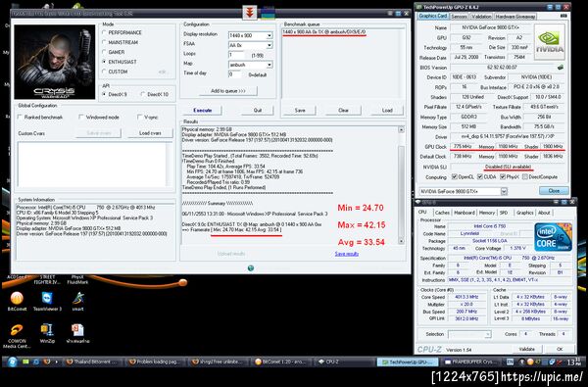Select the GAMER mode radio button

(x=105, y=52)
